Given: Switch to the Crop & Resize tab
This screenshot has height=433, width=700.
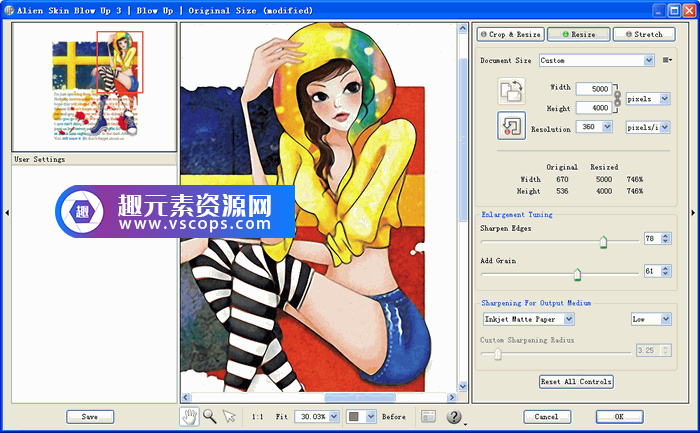Looking at the screenshot, I should click(x=509, y=34).
